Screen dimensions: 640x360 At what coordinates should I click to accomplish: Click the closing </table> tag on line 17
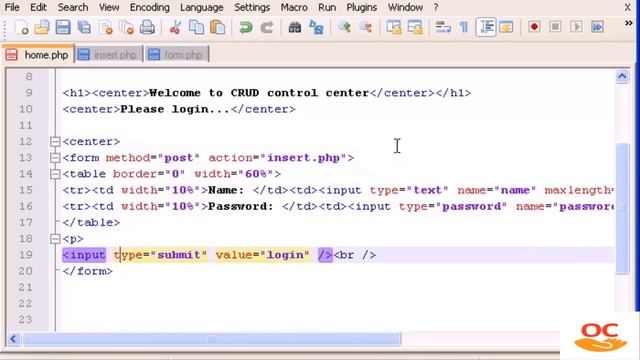point(91,222)
